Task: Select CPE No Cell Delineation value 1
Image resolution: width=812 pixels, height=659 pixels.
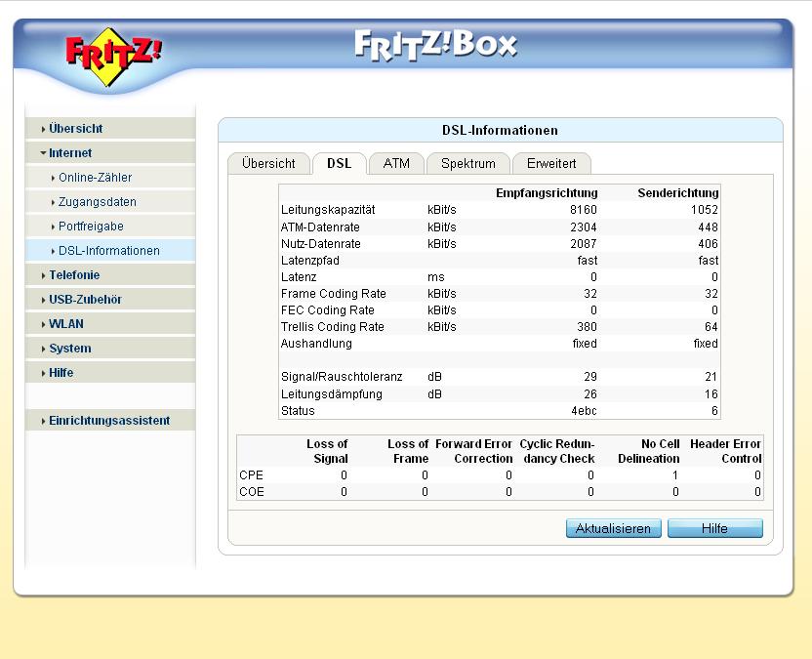Action: [x=675, y=475]
